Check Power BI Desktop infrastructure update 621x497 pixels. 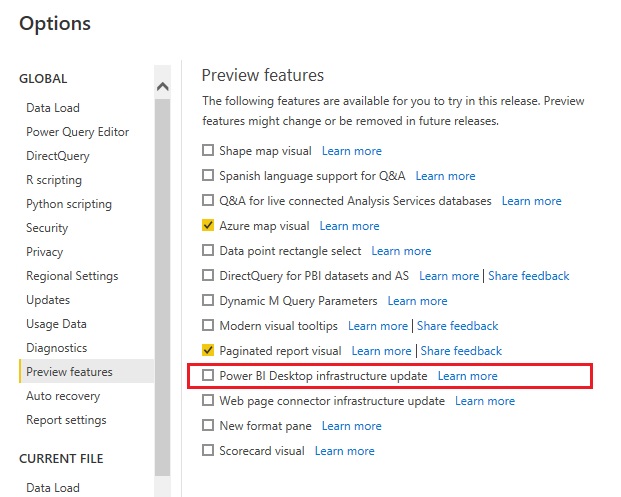coord(208,375)
